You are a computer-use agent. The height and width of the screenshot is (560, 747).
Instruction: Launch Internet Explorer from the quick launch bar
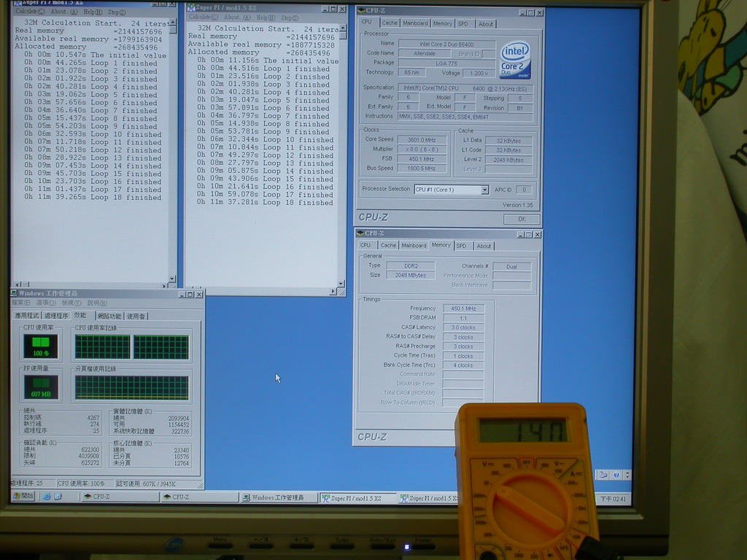coord(47,496)
